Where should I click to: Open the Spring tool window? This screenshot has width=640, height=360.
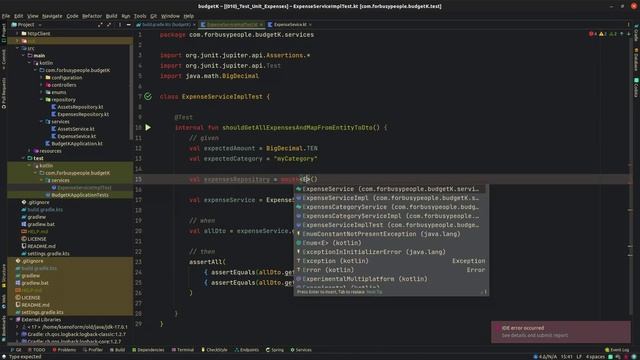(x=275, y=350)
